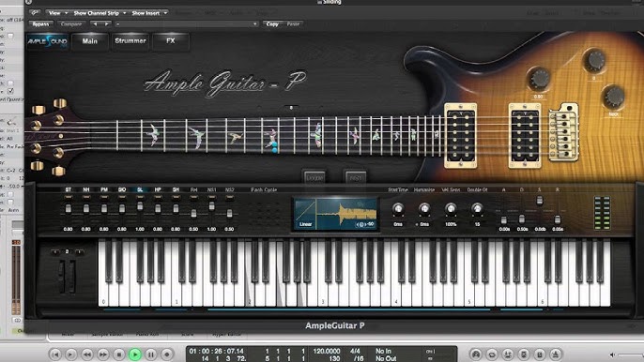Click Go to Beginning transport button

[x=55, y=354]
